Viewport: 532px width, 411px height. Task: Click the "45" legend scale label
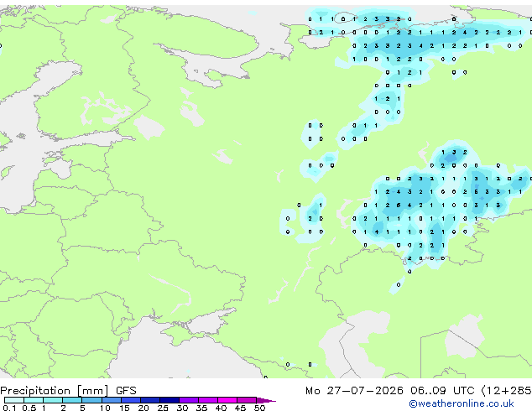240,408
